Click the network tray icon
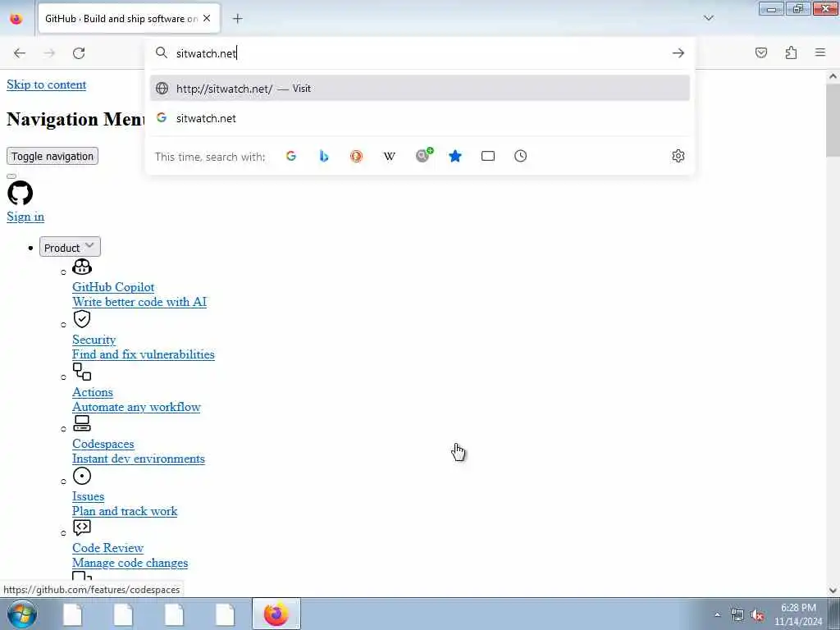The image size is (840, 630). pos(737,615)
